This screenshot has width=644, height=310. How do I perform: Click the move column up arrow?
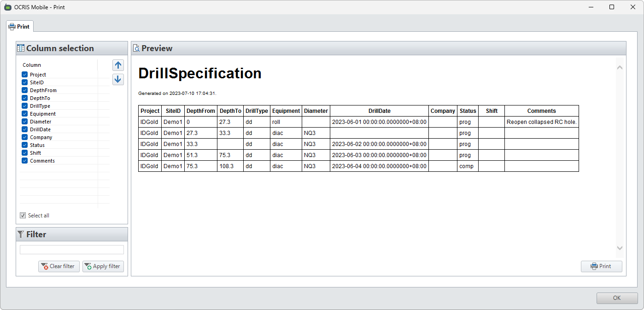point(118,65)
